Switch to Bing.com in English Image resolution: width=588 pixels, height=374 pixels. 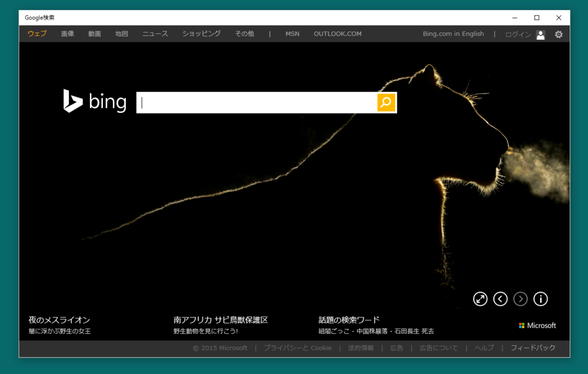point(454,34)
